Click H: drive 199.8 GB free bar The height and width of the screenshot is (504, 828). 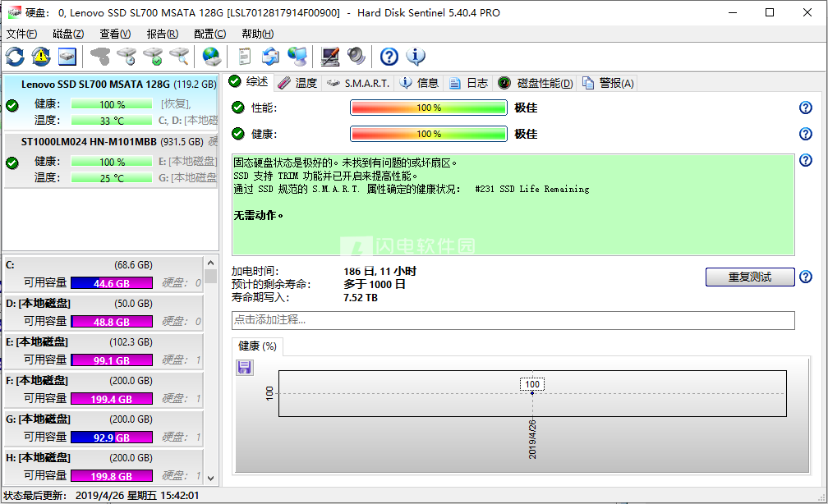click(x=112, y=476)
